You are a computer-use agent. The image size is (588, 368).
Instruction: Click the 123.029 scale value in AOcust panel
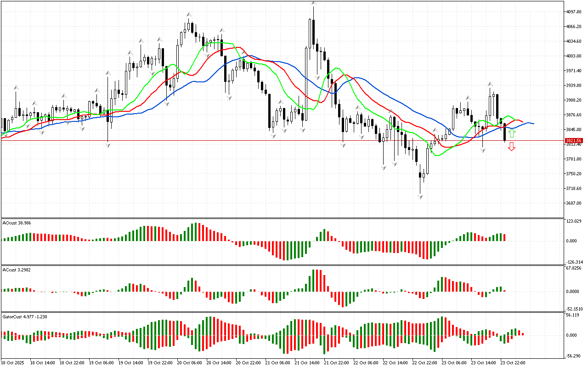tap(574, 222)
